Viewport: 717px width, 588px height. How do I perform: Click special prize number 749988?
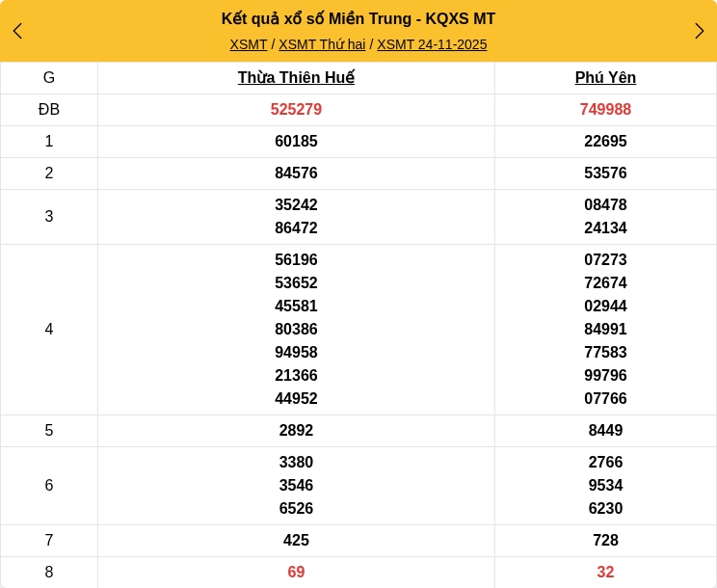click(605, 110)
